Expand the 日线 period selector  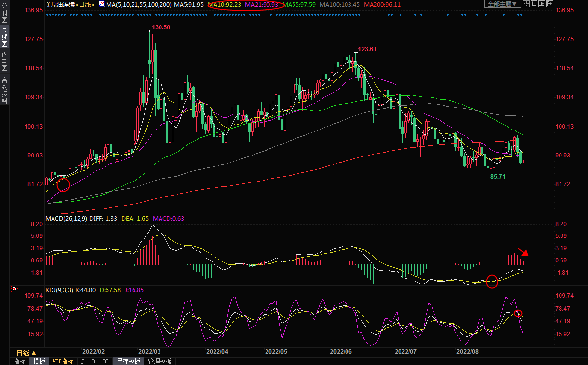point(27,353)
